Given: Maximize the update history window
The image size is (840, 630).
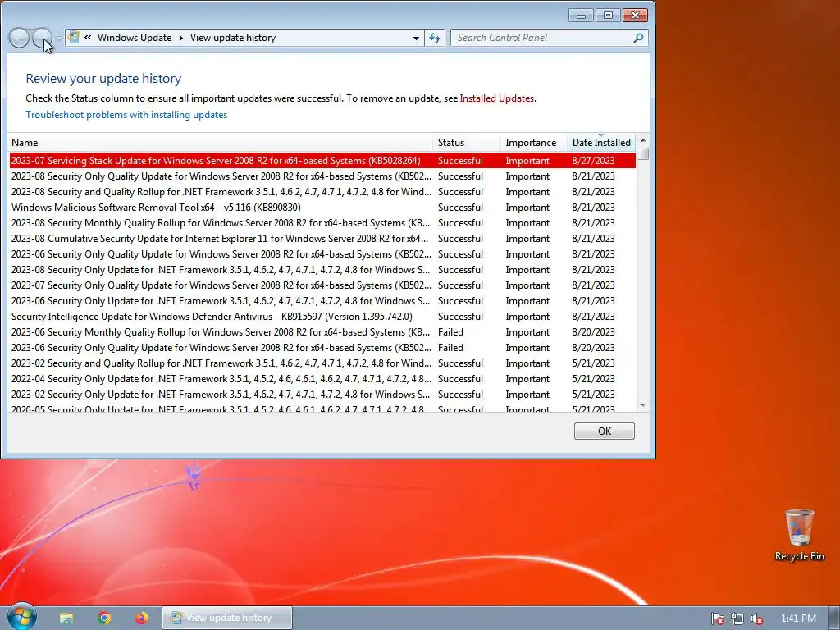Looking at the screenshot, I should [x=608, y=16].
